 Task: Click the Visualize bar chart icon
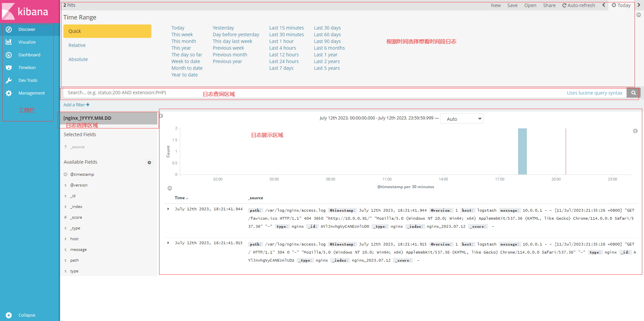9,42
